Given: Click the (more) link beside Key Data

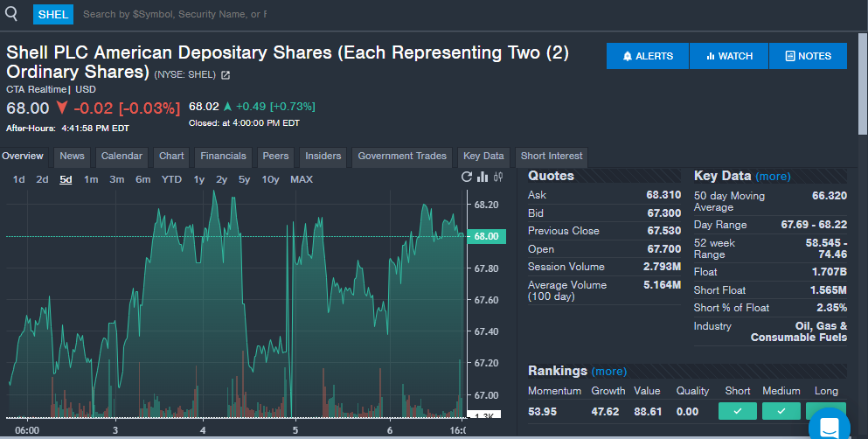Looking at the screenshot, I should [x=773, y=176].
